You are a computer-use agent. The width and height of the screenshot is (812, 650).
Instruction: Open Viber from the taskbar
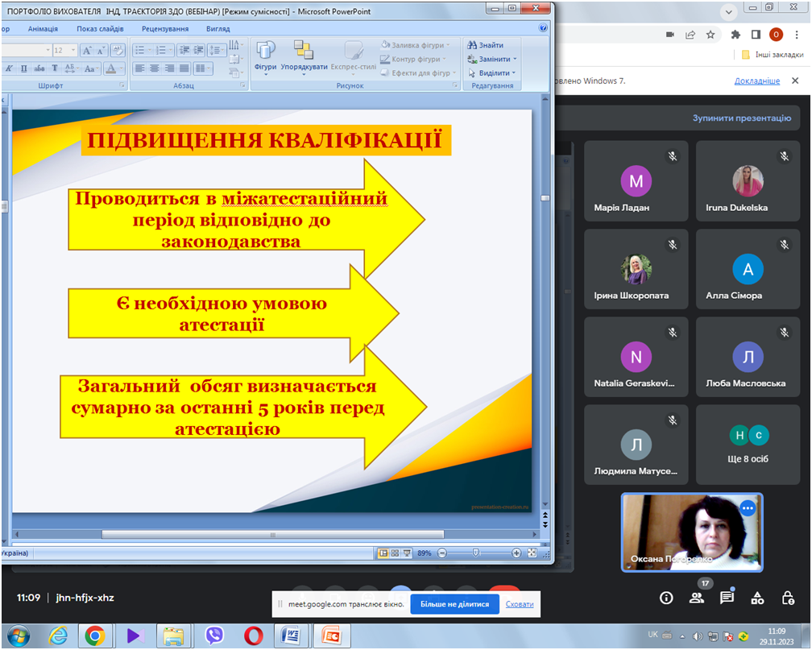[x=214, y=635]
